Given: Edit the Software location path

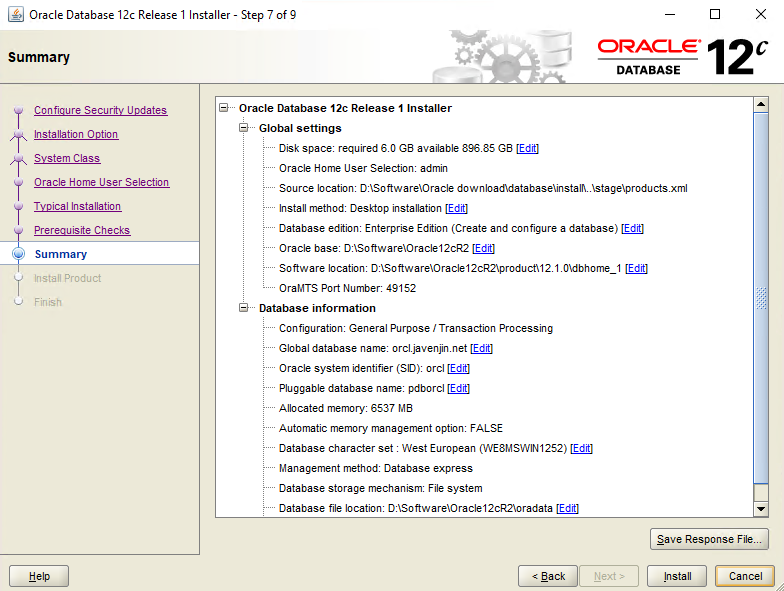Looking at the screenshot, I should click(636, 268).
